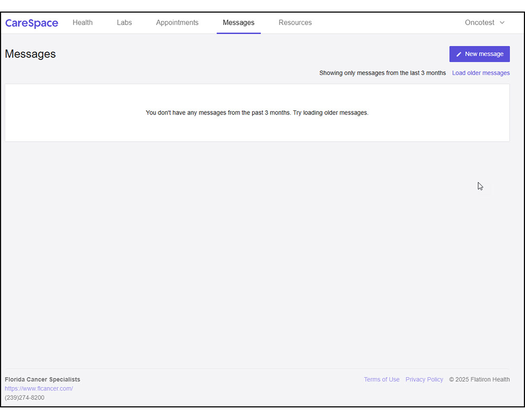Click Florida Cancer Specialists footer label
525x420 pixels.
click(43, 379)
